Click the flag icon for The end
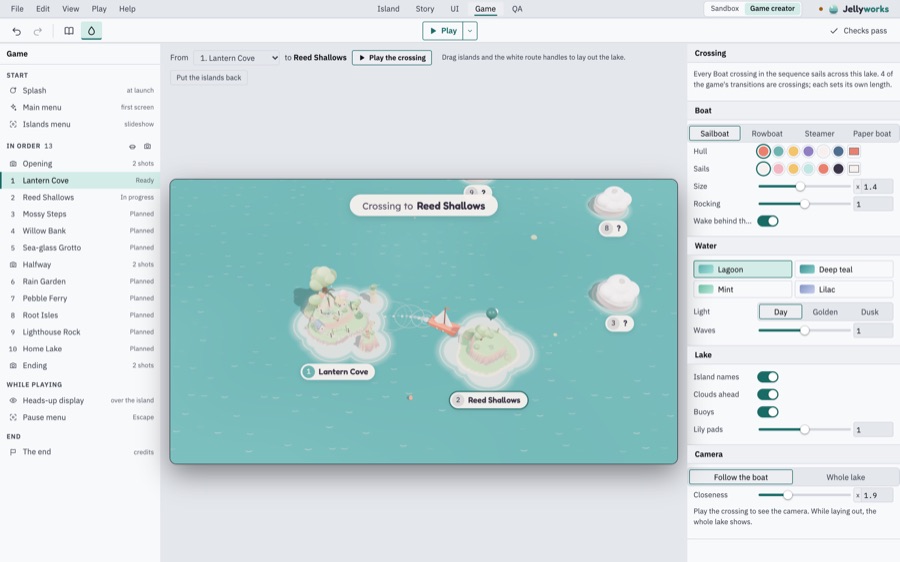The height and width of the screenshot is (562, 900). pyautogui.click(x=13, y=452)
